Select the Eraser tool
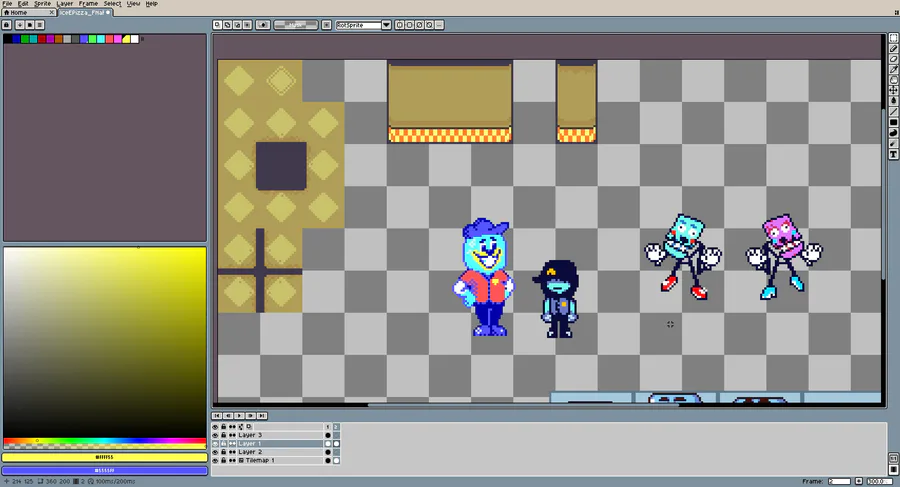 pyautogui.click(x=894, y=59)
